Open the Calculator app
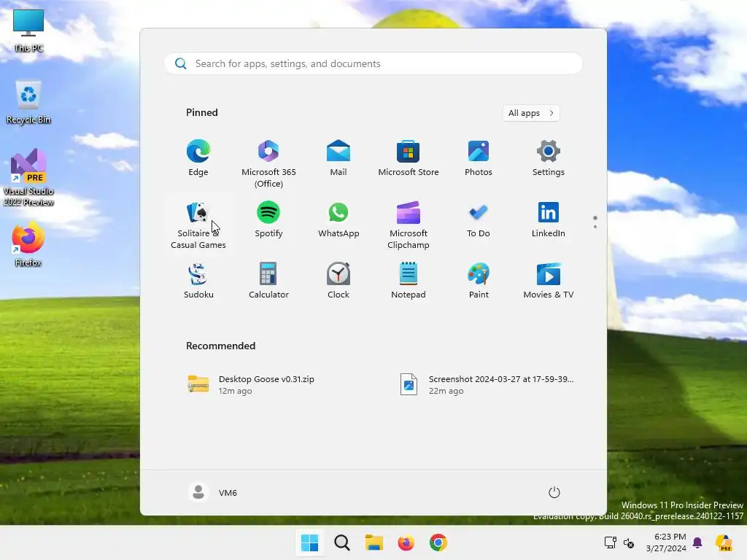This screenshot has width=747, height=560. (x=268, y=281)
